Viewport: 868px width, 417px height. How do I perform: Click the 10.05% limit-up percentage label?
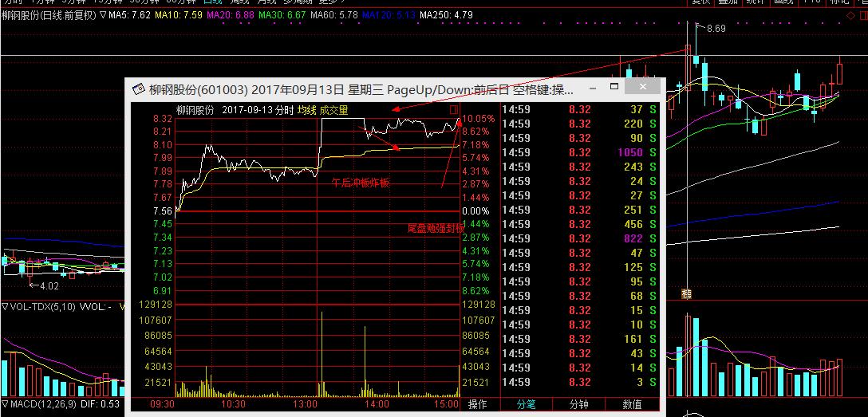tap(479, 118)
